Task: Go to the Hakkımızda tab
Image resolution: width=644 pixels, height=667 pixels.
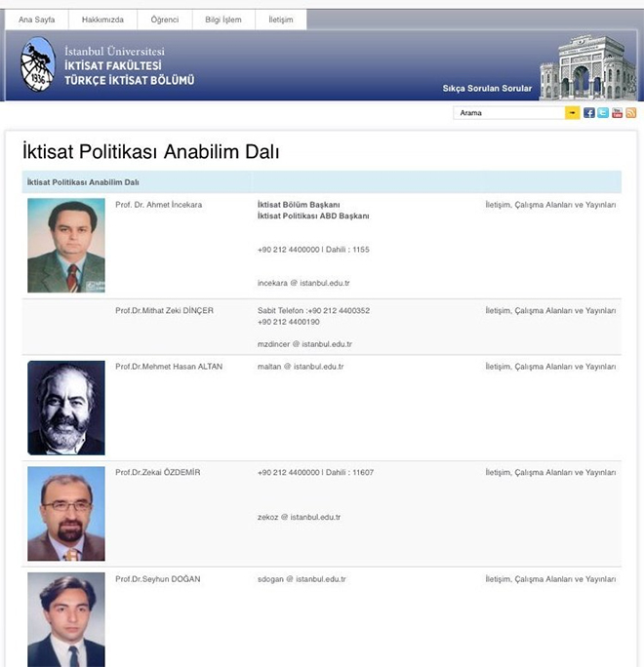Action: point(102,20)
